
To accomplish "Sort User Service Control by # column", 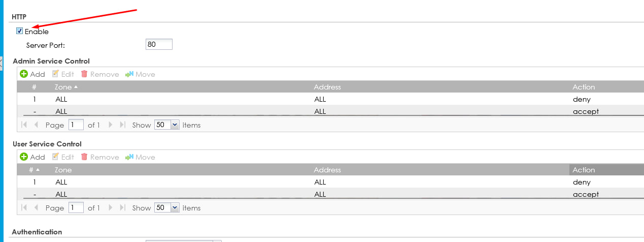I will click(33, 170).
